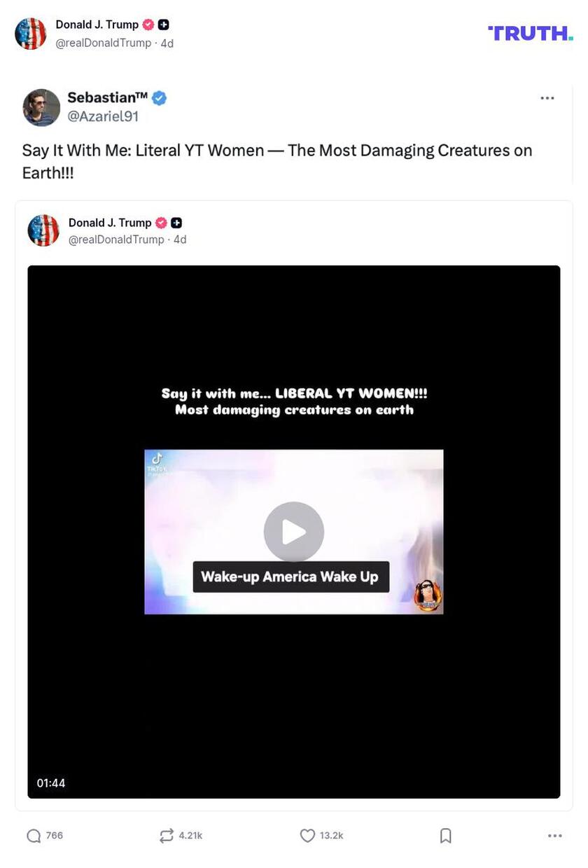Play the video with center play button

click(x=294, y=532)
